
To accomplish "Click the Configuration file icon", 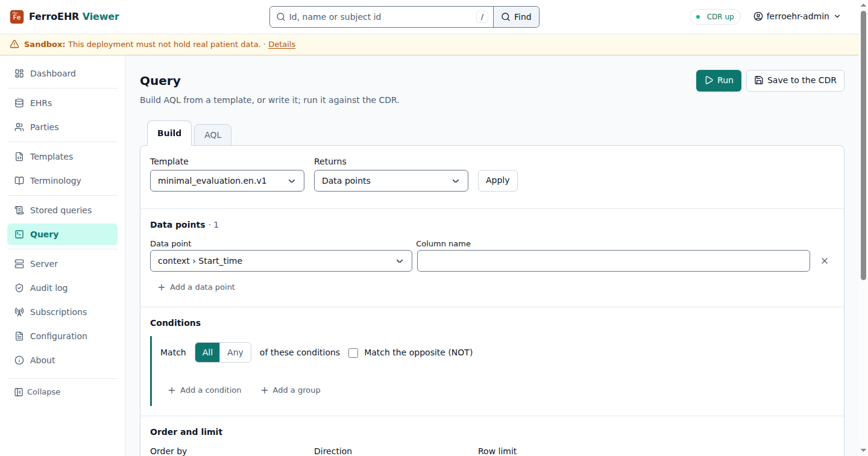I will [x=19, y=336].
